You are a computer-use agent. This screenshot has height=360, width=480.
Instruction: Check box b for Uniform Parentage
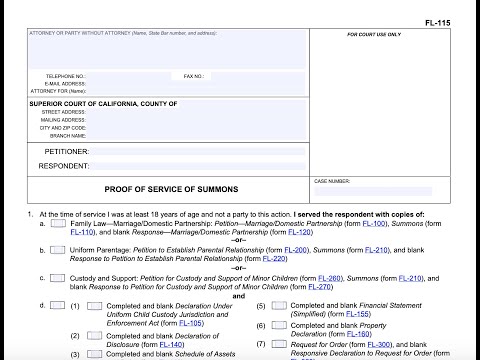(x=58, y=250)
